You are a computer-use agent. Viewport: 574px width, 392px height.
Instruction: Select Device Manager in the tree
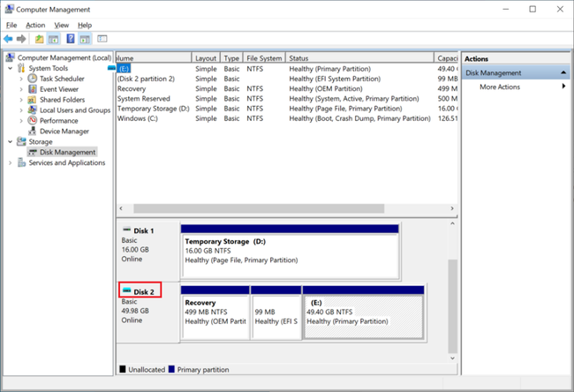[64, 131]
